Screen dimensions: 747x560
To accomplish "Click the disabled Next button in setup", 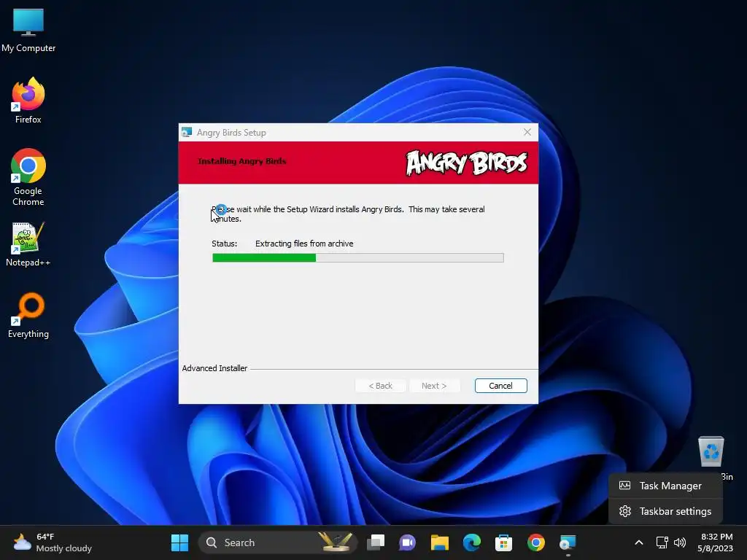I will pyautogui.click(x=434, y=386).
